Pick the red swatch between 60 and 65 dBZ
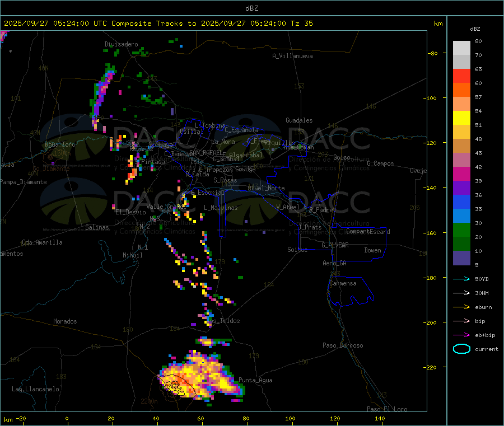 point(461,76)
